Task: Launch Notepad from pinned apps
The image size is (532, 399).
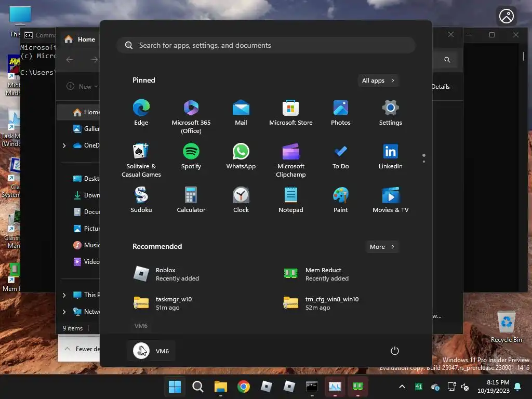Action: point(291,200)
